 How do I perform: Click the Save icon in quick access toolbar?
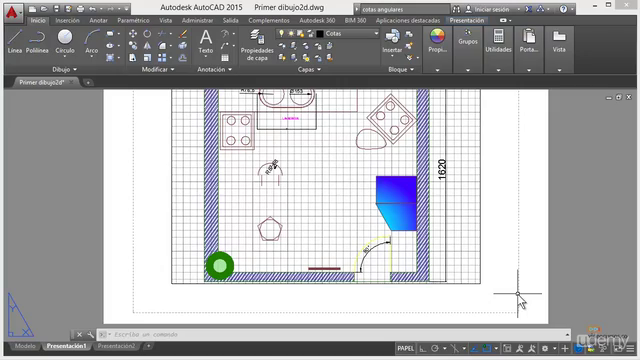[56, 9]
